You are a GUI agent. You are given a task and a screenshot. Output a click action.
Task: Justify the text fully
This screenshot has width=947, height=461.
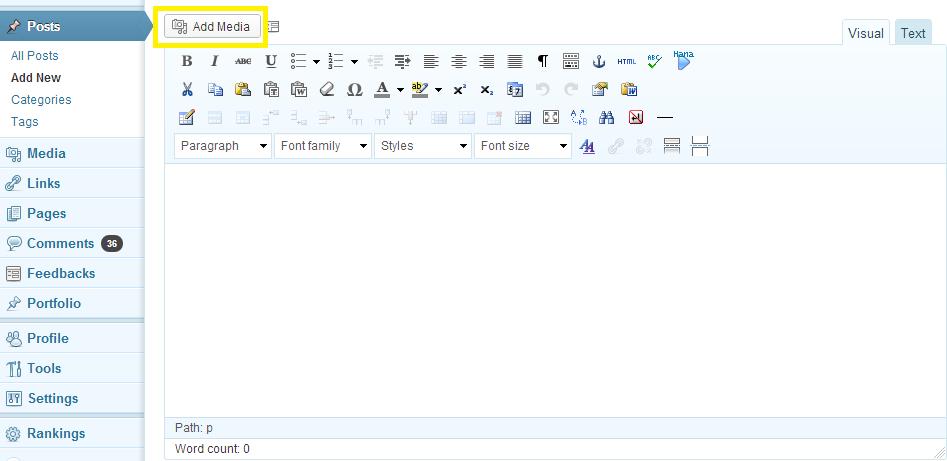pyautogui.click(x=515, y=61)
